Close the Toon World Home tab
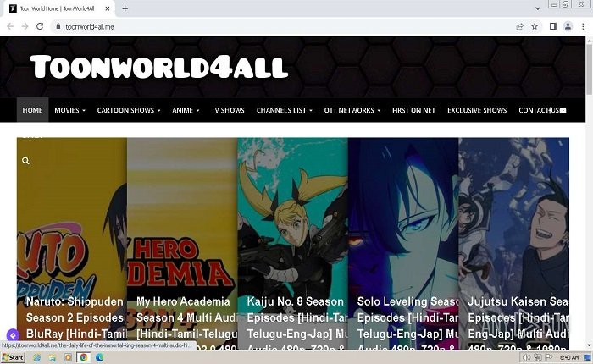This screenshot has width=593, height=364. [108, 8]
